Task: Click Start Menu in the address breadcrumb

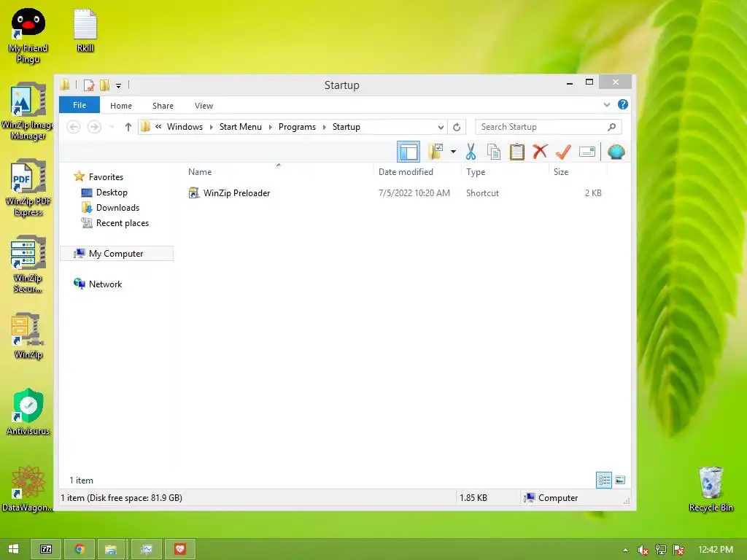Action: (x=241, y=127)
